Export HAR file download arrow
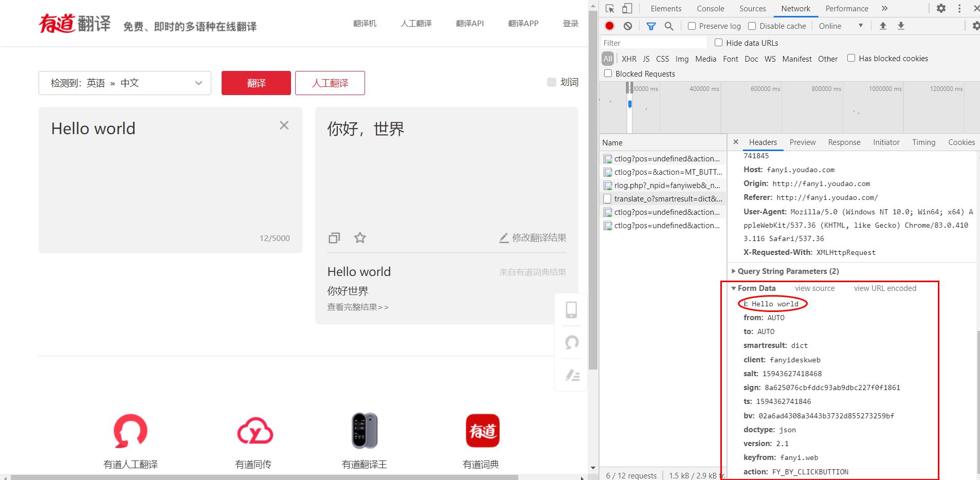This screenshot has height=480, width=980. (x=901, y=26)
